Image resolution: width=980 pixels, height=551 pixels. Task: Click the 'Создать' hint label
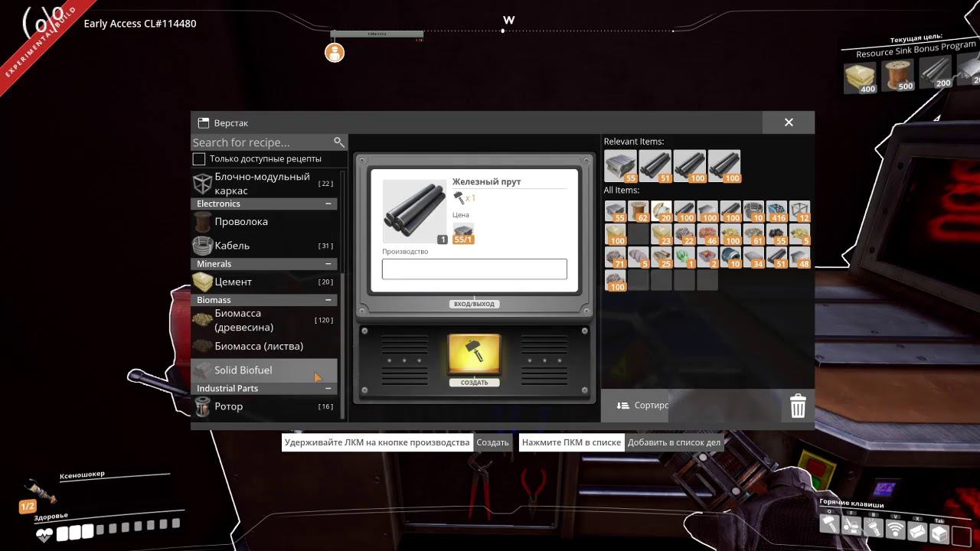click(492, 442)
